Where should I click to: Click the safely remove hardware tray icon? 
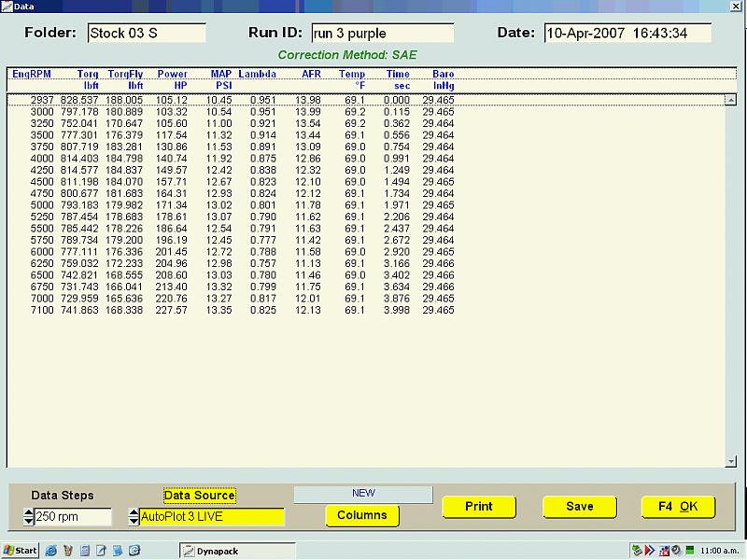click(x=637, y=551)
